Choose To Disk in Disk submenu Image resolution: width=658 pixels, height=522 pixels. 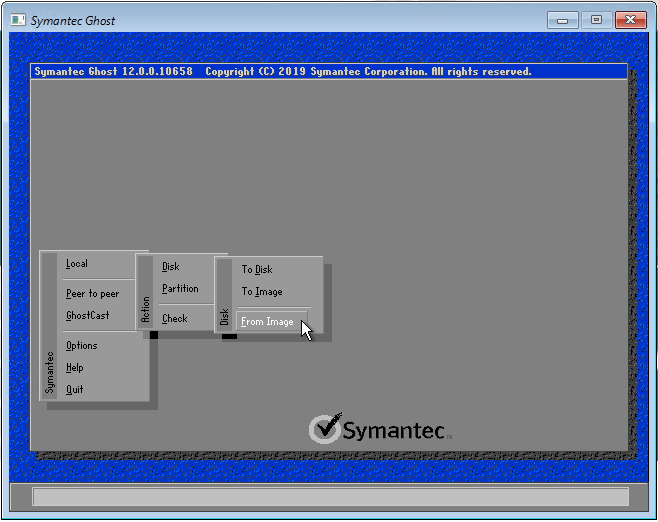point(257,269)
